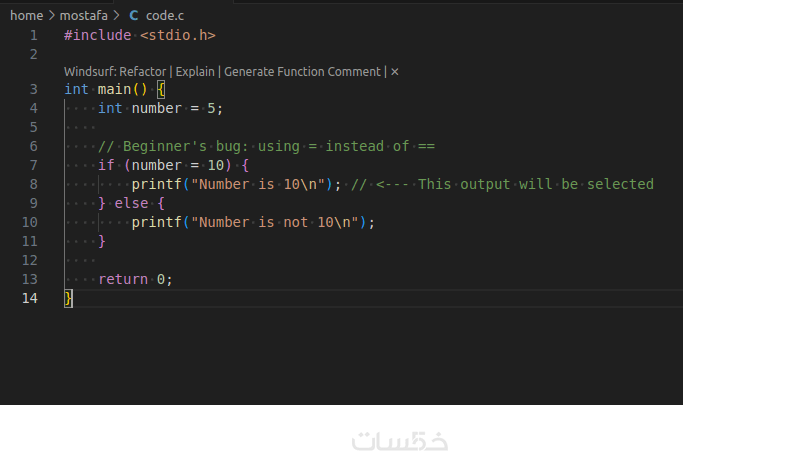The image size is (800, 460).
Task: Click the 'main' function name
Action: 114,90
